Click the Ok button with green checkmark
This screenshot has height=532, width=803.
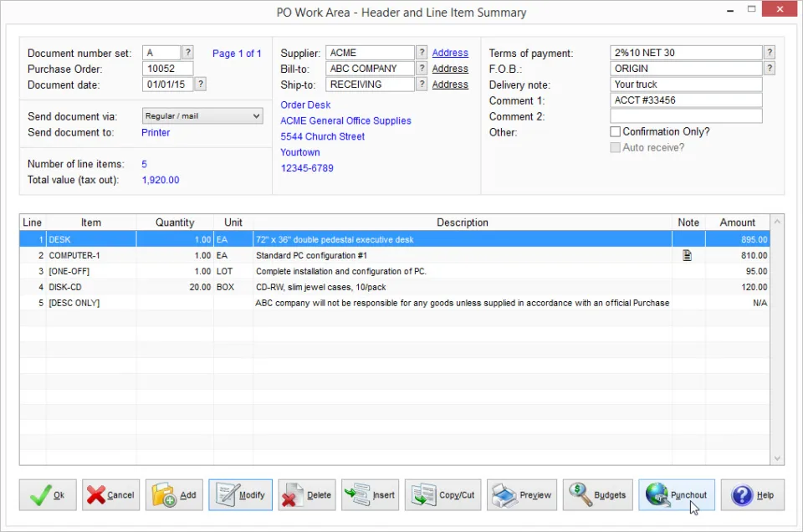(x=48, y=494)
